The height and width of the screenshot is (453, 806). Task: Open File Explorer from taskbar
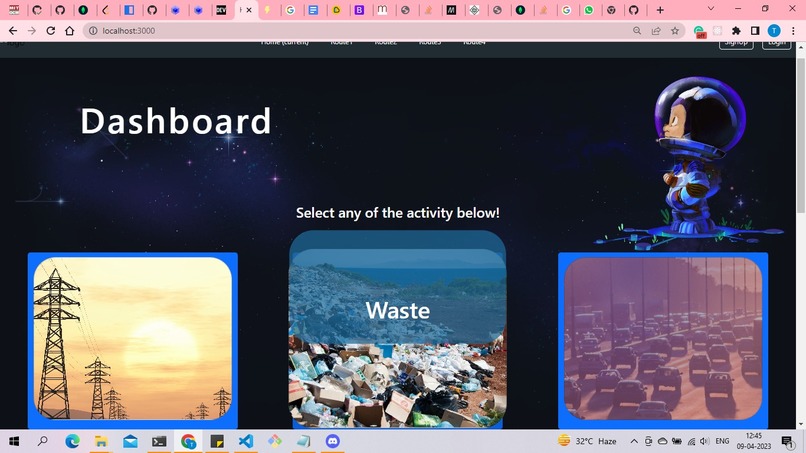click(101, 441)
